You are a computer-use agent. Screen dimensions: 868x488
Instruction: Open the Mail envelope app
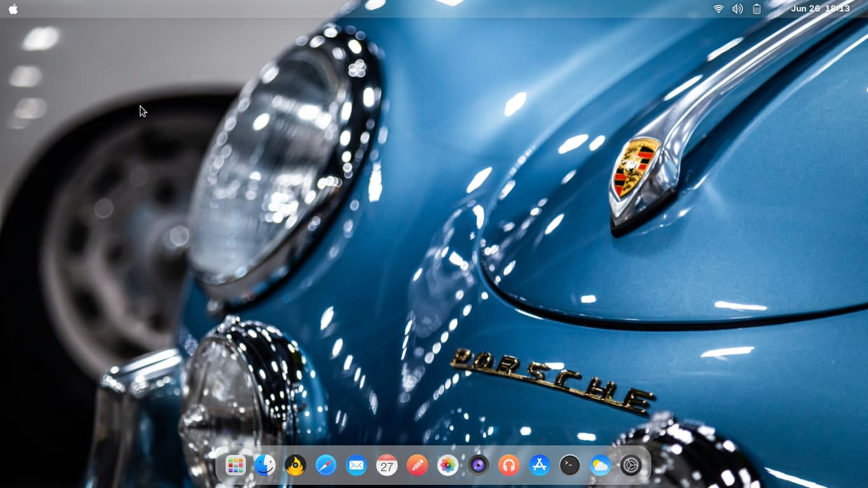point(356,466)
